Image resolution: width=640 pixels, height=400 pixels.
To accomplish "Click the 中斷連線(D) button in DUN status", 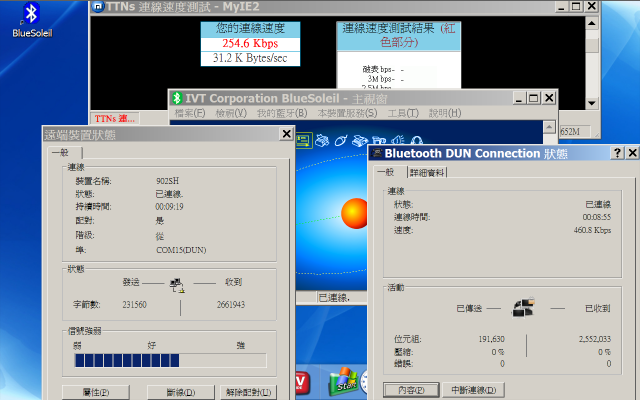I will coord(473,390).
